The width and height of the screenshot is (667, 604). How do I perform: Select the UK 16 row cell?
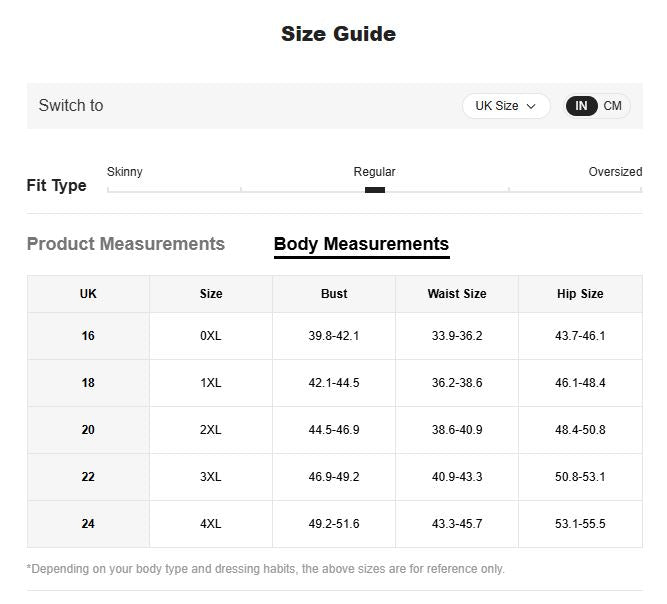[88, 336]
